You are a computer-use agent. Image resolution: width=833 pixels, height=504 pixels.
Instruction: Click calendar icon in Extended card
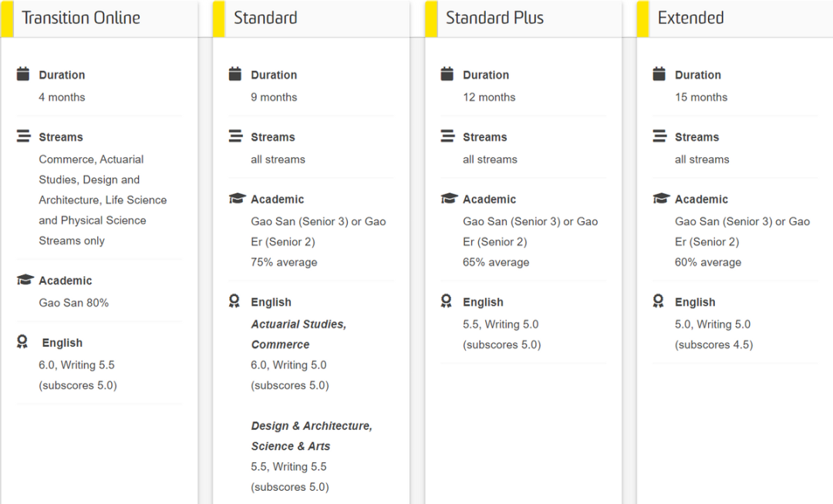pyautogui.click(x=659, y=74)
